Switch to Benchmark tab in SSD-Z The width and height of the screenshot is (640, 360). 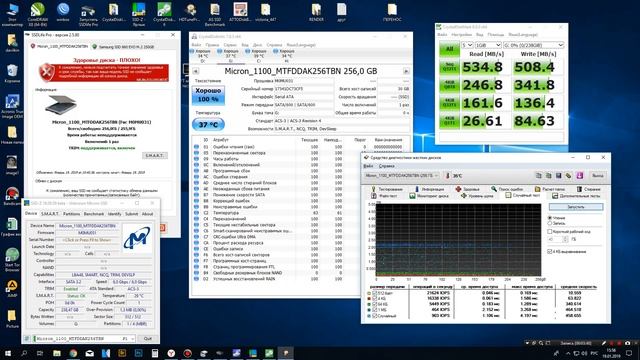(94, 214)
